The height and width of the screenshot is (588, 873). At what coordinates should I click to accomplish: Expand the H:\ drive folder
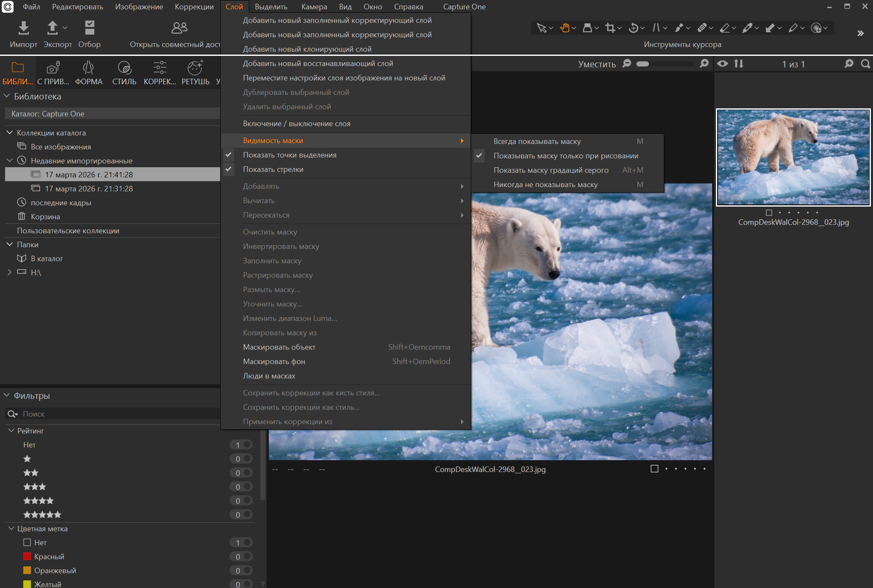(x=9, y=272)
